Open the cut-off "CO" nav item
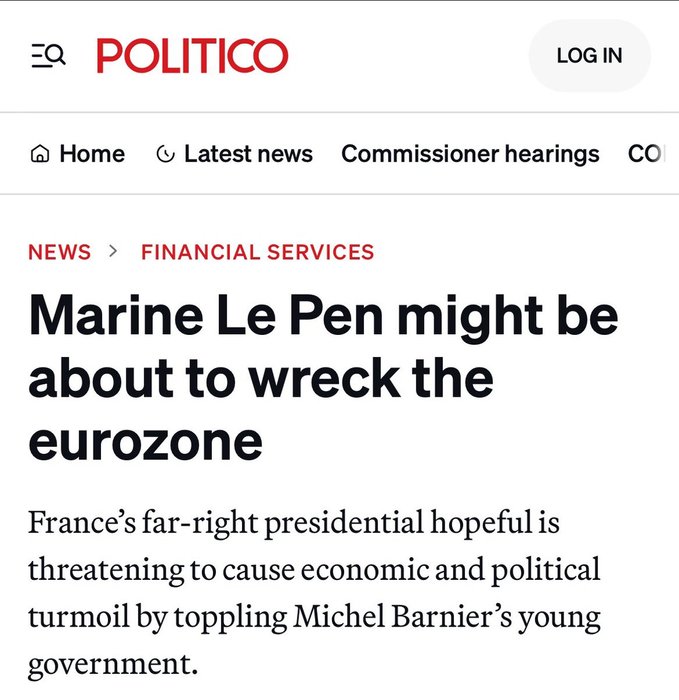 point(645,154)
